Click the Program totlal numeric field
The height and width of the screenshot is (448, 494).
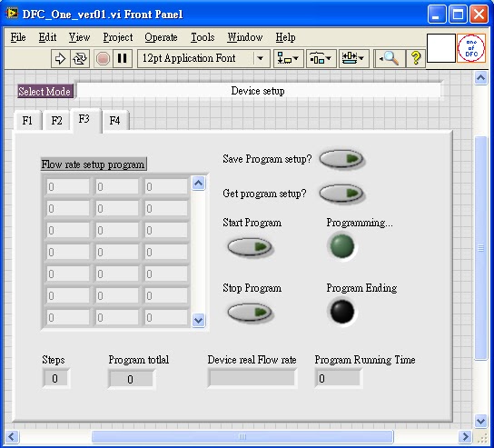[131, 379]
